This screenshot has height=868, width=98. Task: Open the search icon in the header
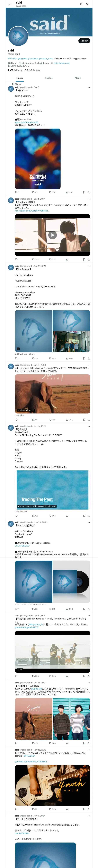(88, 4)
